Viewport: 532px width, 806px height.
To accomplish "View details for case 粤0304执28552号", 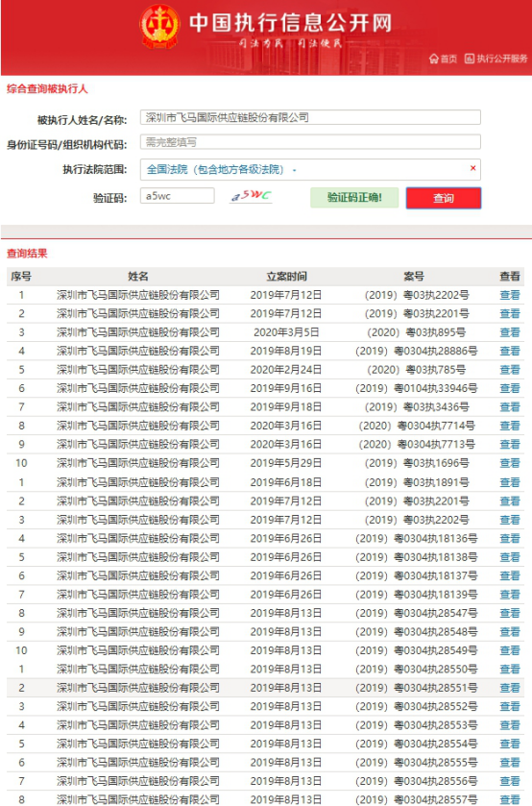I will click(x=510, y=707).
